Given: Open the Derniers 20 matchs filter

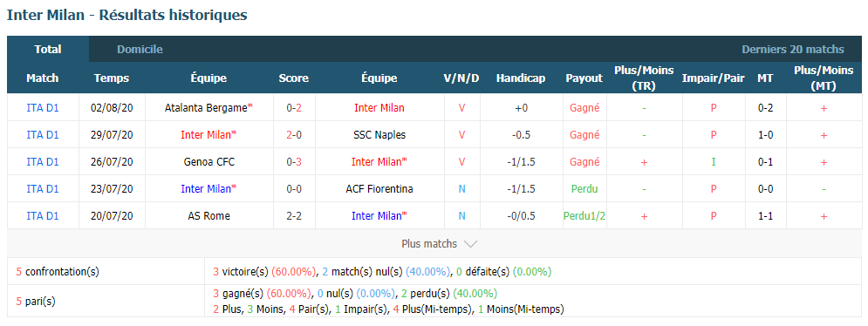Looking at the screenshot, I should pyautogui.click(x=793, y=50).
